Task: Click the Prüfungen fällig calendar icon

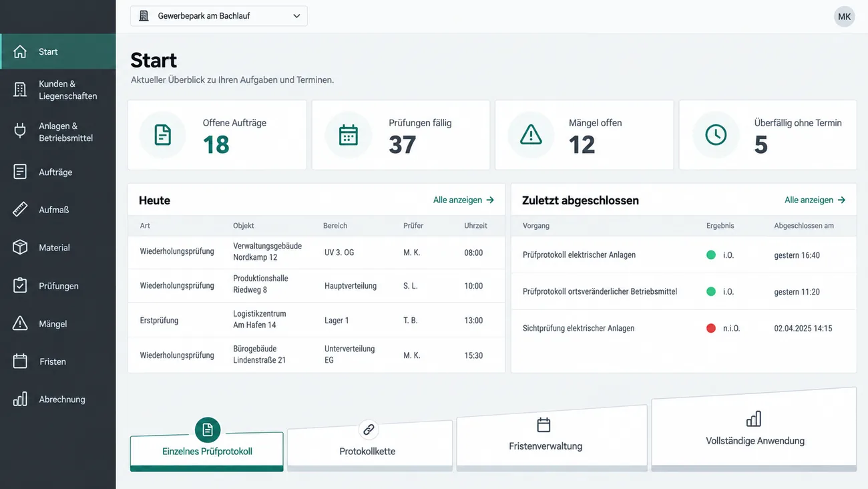Action: [348, 135]
